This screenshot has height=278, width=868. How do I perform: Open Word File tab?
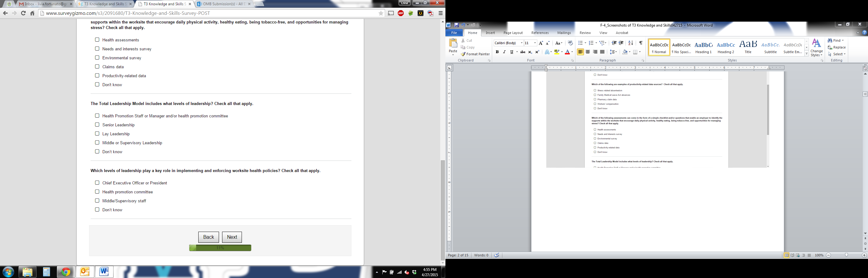tap(454, 33)
